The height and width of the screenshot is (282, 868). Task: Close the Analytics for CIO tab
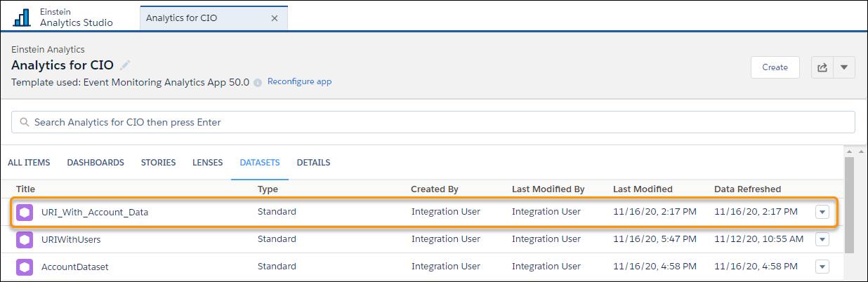(275, 18)
